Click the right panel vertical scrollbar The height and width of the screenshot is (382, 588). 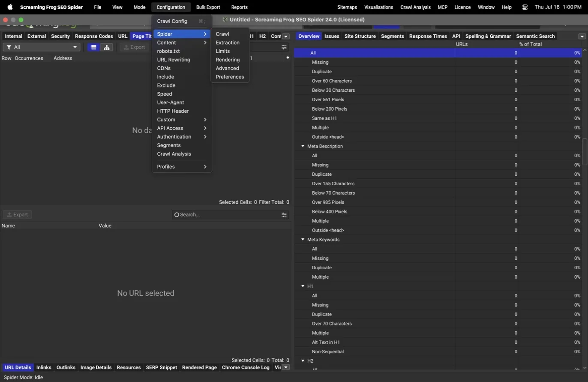click(585, 151)
